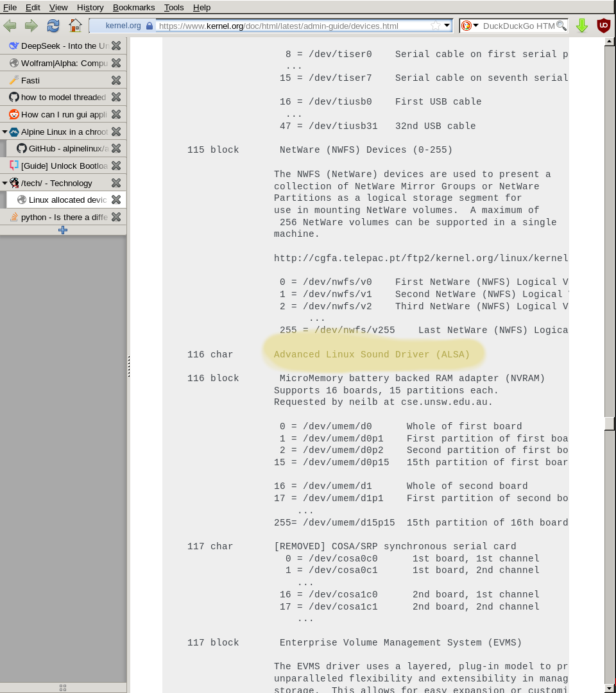
Task: Switch to the how to model threaded tab
Action: click(x=63, y=98)
